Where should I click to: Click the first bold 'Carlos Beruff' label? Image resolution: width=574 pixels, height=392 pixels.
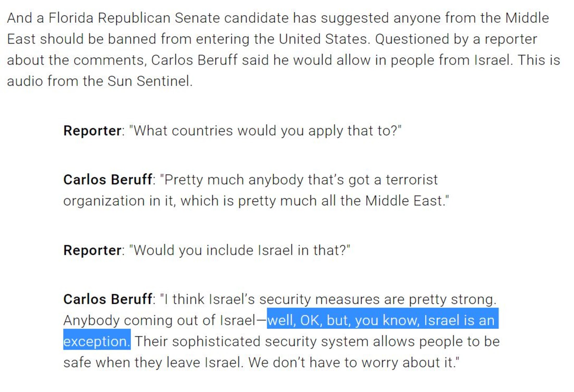[x=107, y=180]
